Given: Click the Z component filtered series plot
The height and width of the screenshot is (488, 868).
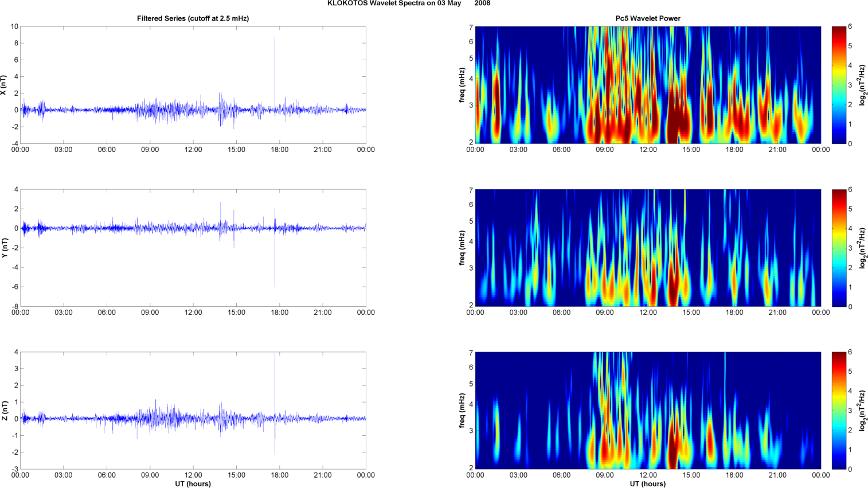Looking at the screenshot, I should pyautogui.click(x=193, y=411).
